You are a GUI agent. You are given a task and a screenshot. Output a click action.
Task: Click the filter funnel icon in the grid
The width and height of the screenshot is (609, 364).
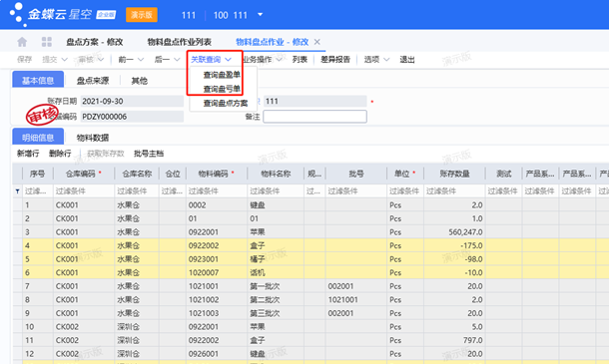point(18,190)
